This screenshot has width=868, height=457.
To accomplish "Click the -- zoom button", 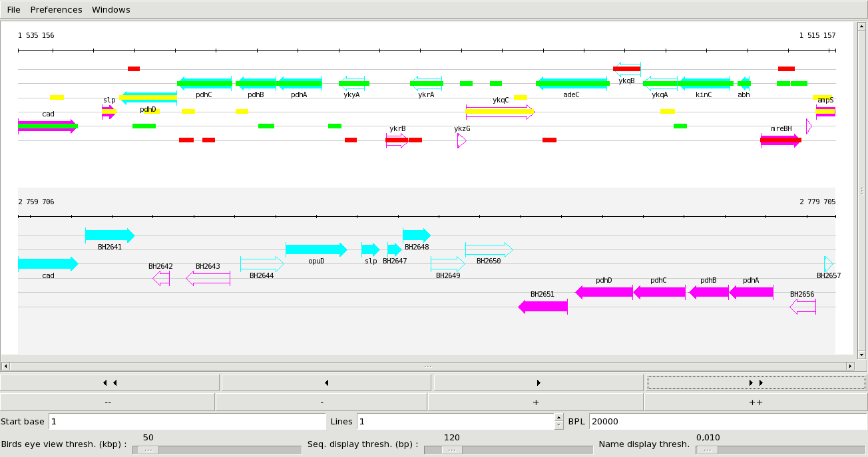I will point(108,402).
